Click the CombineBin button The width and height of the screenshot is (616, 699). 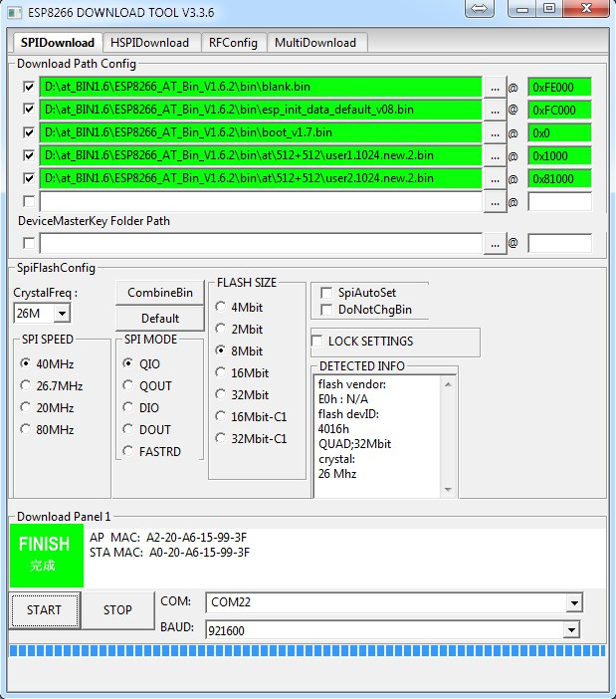click(x=160, y=293)
